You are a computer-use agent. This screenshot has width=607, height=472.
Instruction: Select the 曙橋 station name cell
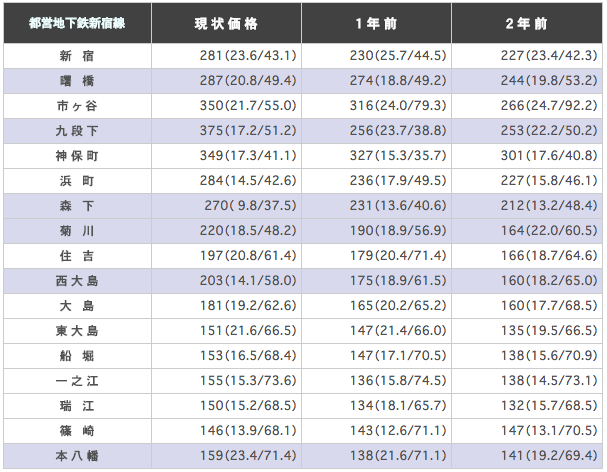77,81
